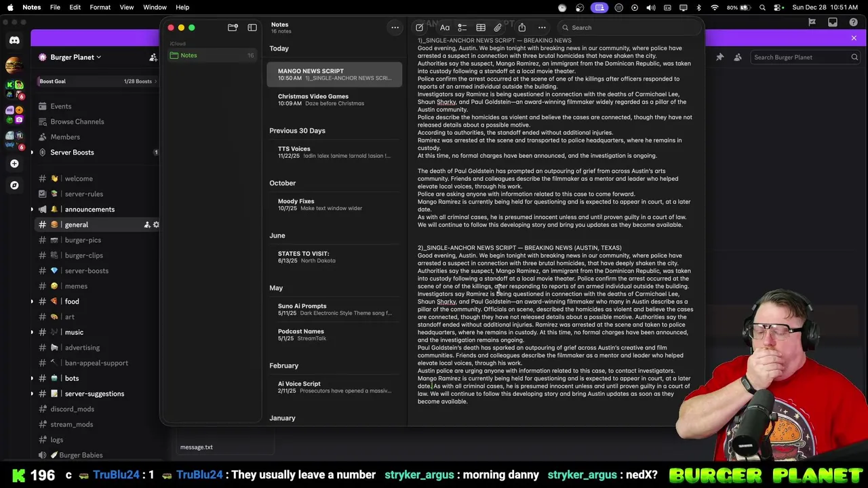Toggle the Notes sidebar visibility
Screen dimensions: 868x488
click(x=252, y=28)
